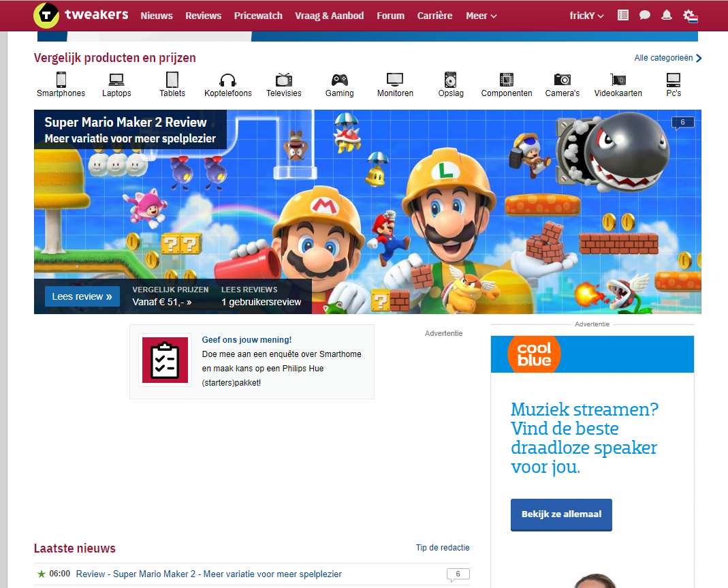Click Tip de redactie link

(443, 548)
